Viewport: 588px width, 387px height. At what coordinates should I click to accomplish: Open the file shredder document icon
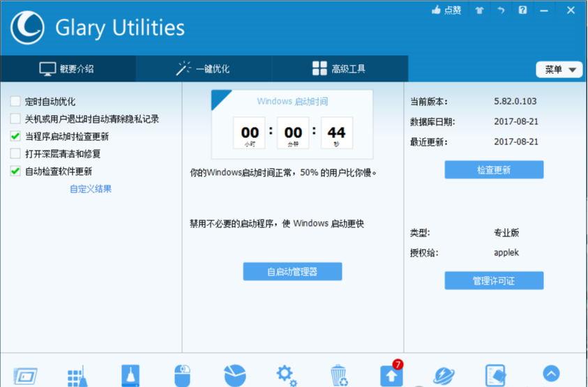tap(495, 375)
